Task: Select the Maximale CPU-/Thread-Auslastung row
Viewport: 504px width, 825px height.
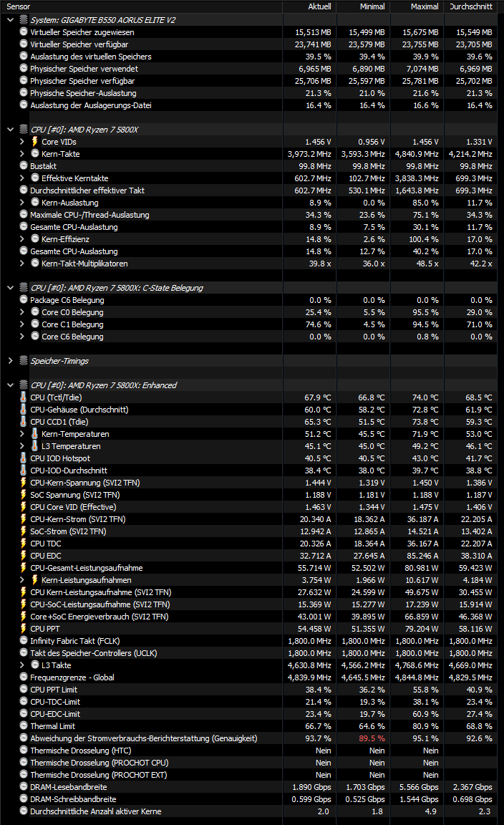Action: click(x=249, y=215)
